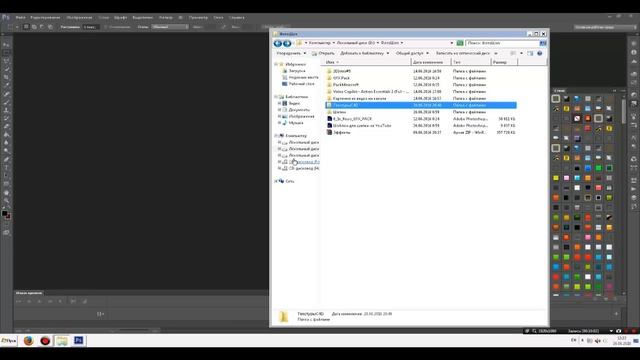
Task: Click the background color swatch
Action: [9, 217]
